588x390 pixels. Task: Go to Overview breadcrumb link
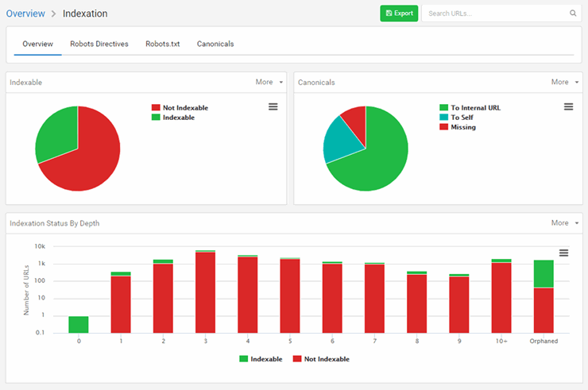pos(25,14)
